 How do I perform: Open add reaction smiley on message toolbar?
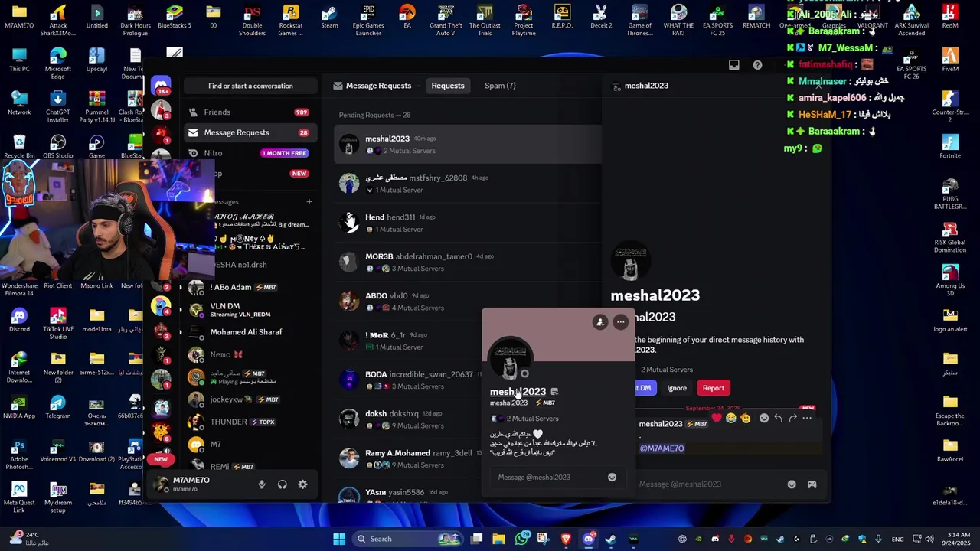point(764,418)
